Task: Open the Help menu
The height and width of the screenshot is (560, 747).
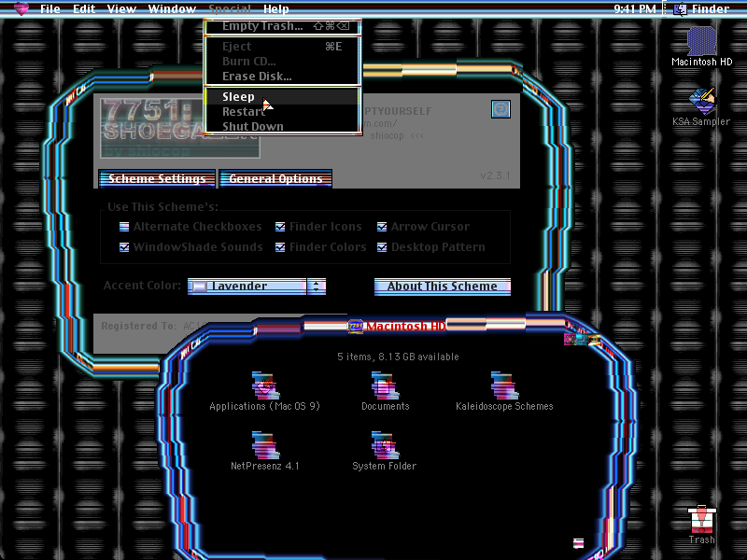Action: [x=276, y=8]
